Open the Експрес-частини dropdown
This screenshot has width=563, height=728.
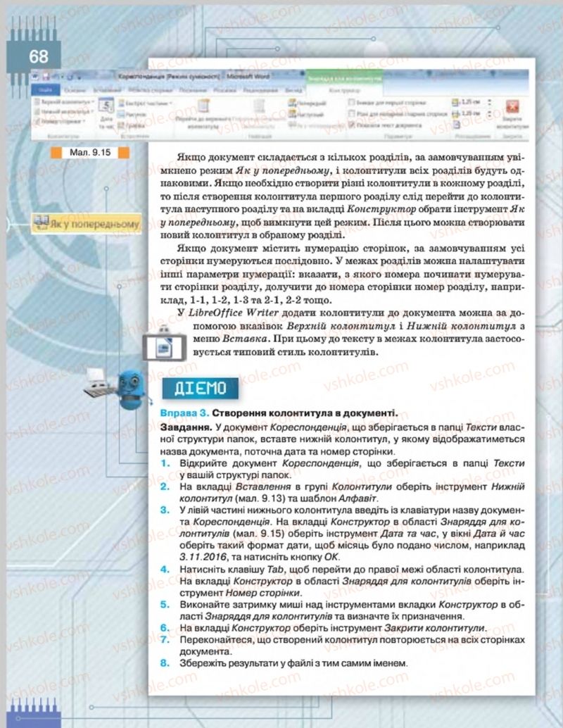click(146, 103)
